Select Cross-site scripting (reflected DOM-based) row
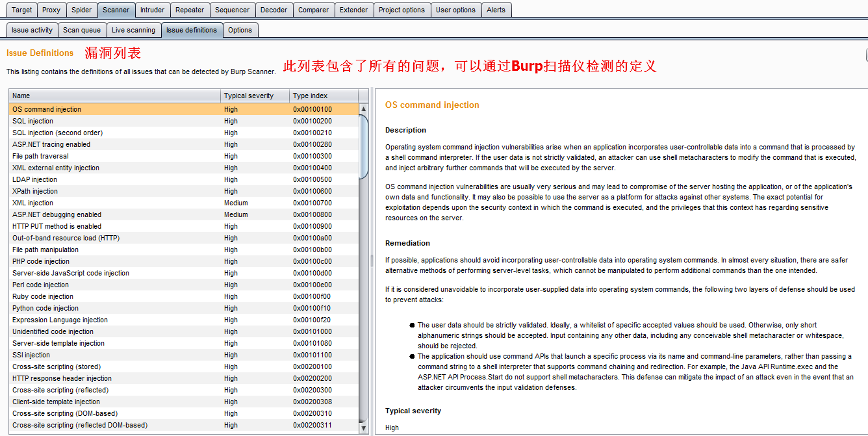 tap(184, 425)
